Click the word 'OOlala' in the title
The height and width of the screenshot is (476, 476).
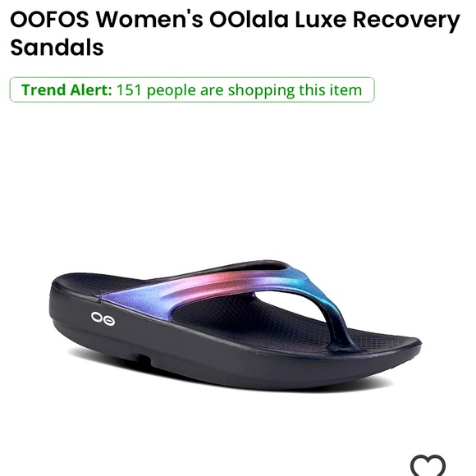[x=249, y=19]
